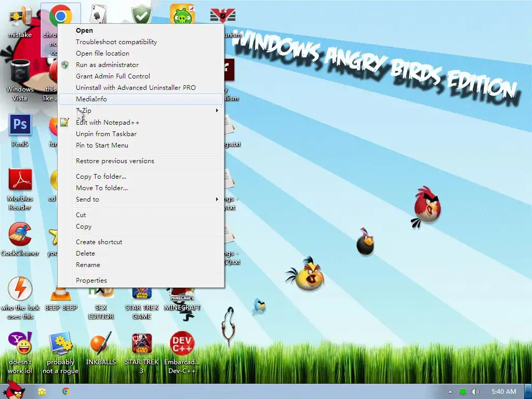The height and width of the screenshot is (399, 532).
Task: Open the Angry Birds Start button
Action: (14, 390)
